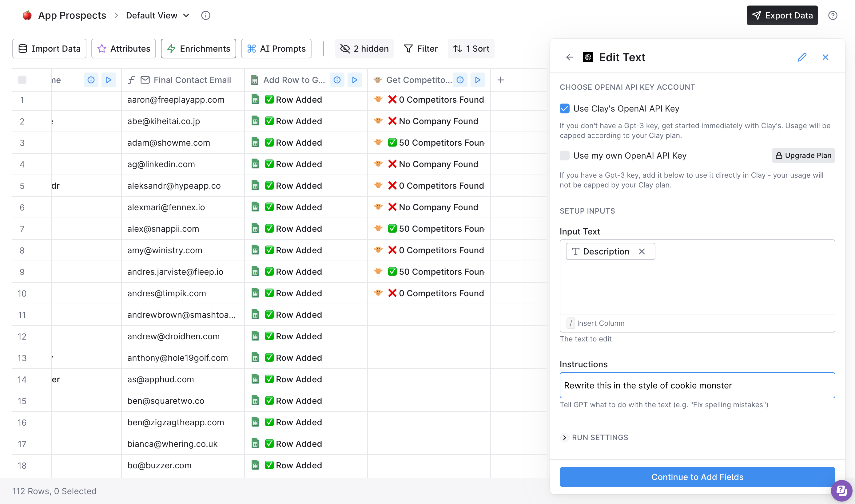The height and width of the screenshot is (504, 855).
Task: Remove the Description tag with its X
Action: click(x=642, y=251)
